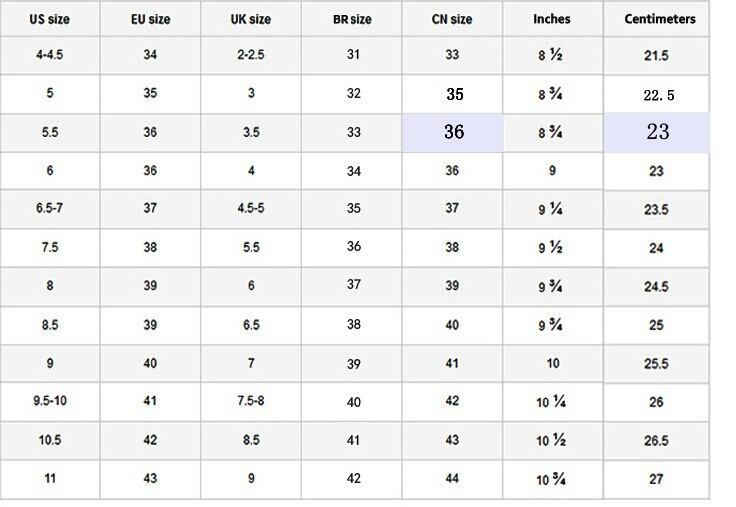Select the 10 ¾ inches cell

click(552, 479)
